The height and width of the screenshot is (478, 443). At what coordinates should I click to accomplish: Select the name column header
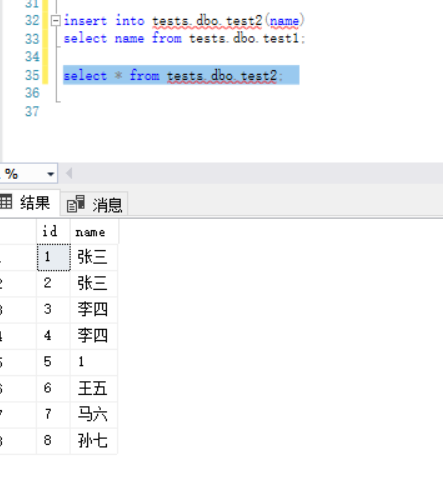[x=94, y=231]
